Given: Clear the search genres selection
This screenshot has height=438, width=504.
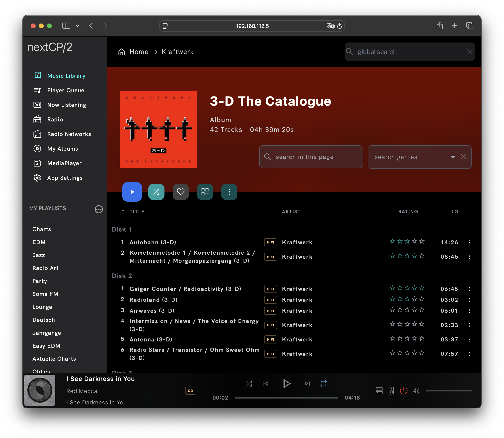Looking at the screenshot, I should [x=463, y=157].
